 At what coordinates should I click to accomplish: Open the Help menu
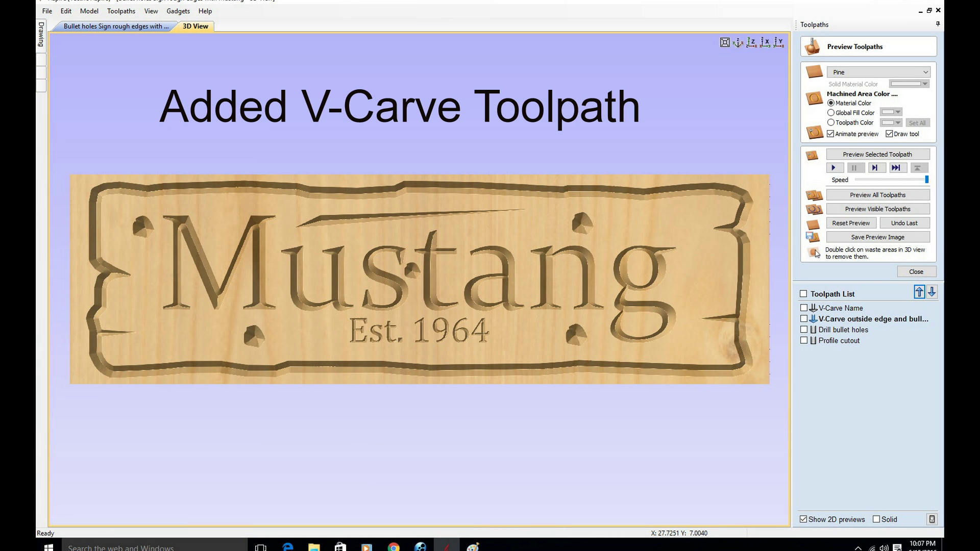[205, 11]
